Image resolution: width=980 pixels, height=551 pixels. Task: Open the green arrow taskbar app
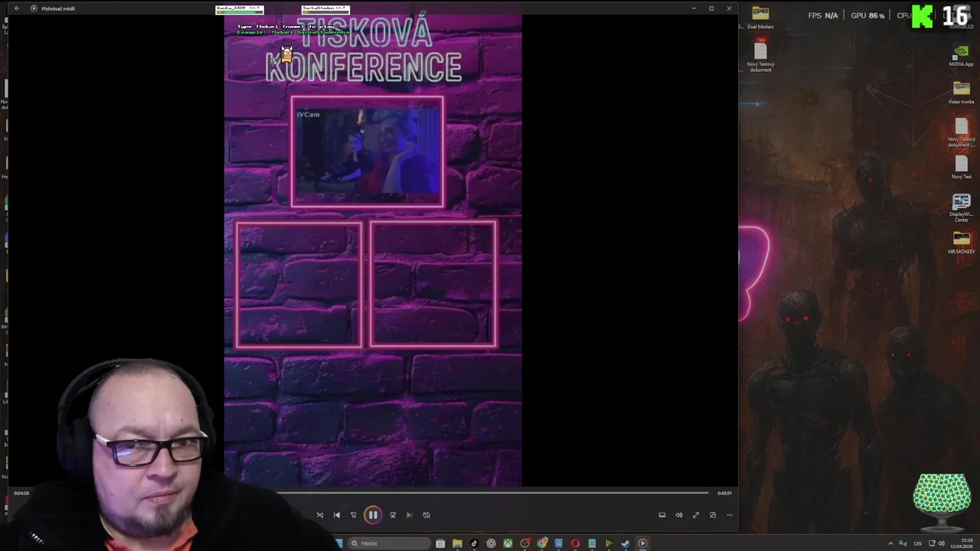click(609, 543)
